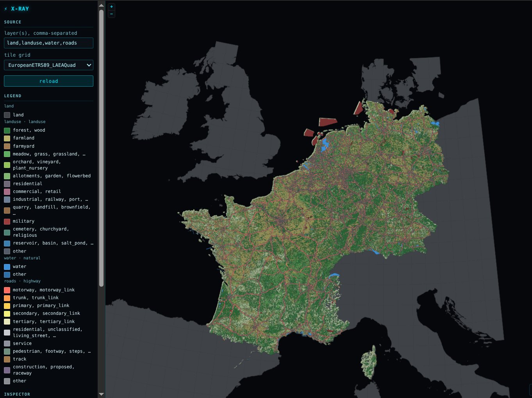Select the industrial, railway, port swatch
Screen dimensions: 532x398
pyautogui.click(x=7, y=200)
